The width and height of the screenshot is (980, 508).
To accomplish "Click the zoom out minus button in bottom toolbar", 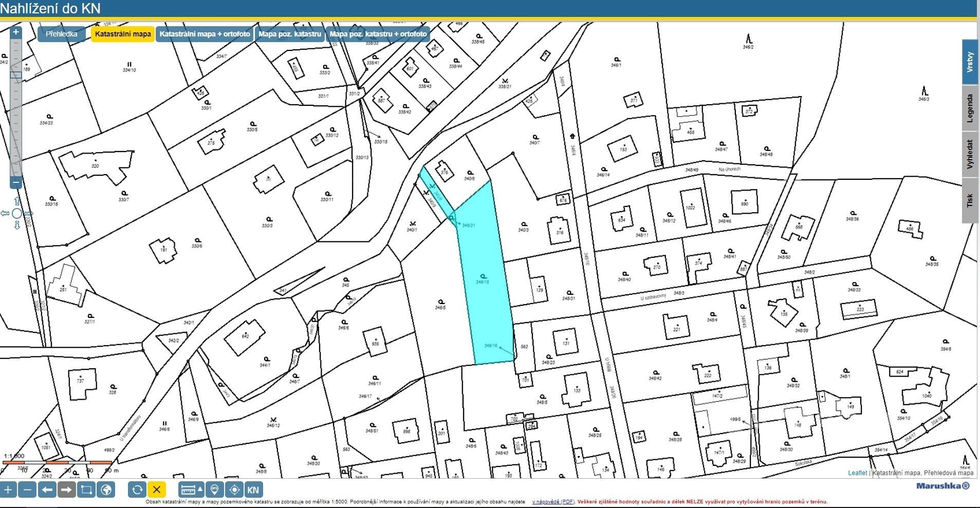I will coord(28,490).
